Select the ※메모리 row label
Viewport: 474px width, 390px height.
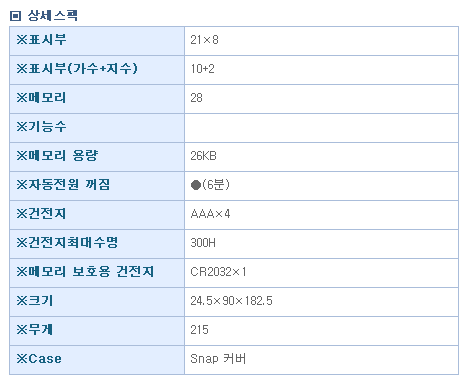tap(41, 98)
